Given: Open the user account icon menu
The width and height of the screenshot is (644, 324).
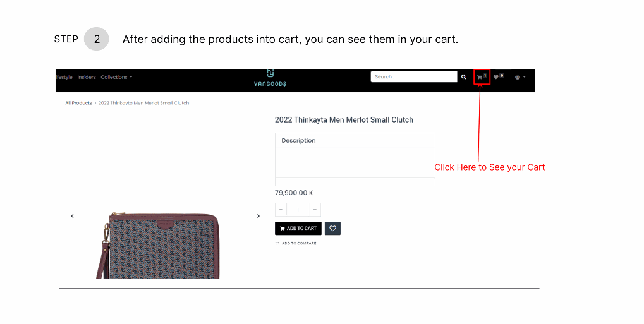Looking at the screenshot, I should [520, 77].
